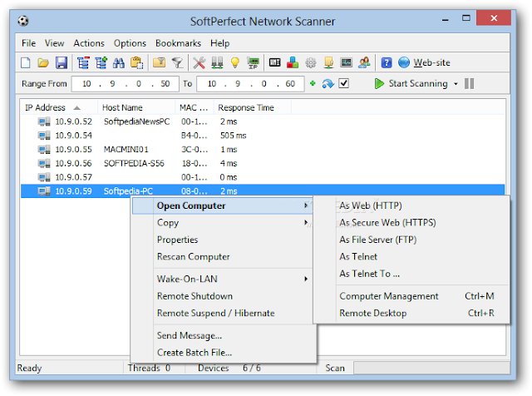The image size is (532, 396).
Task: Choose As Secure Web (HTTPS) option
Action: tap(411, 223)
